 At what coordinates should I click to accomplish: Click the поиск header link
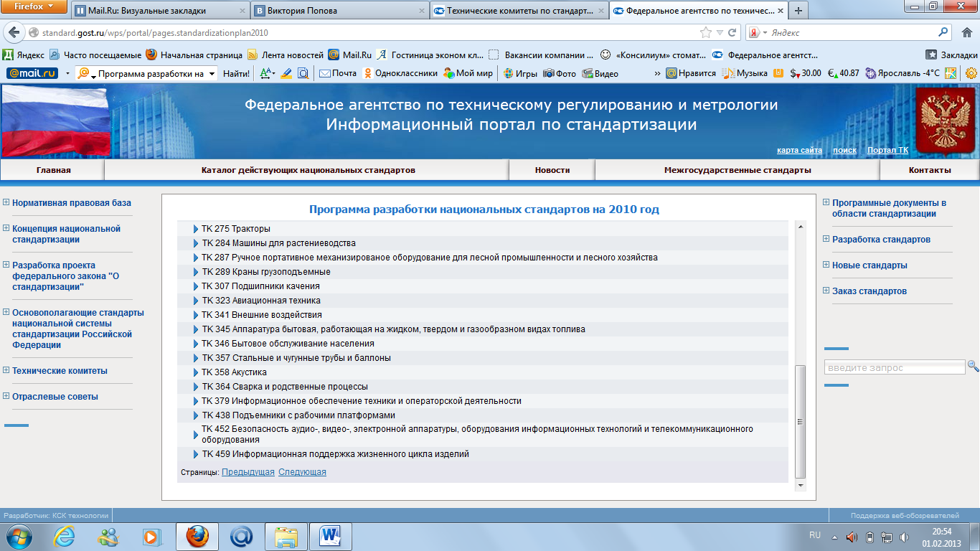coord(844,150)
